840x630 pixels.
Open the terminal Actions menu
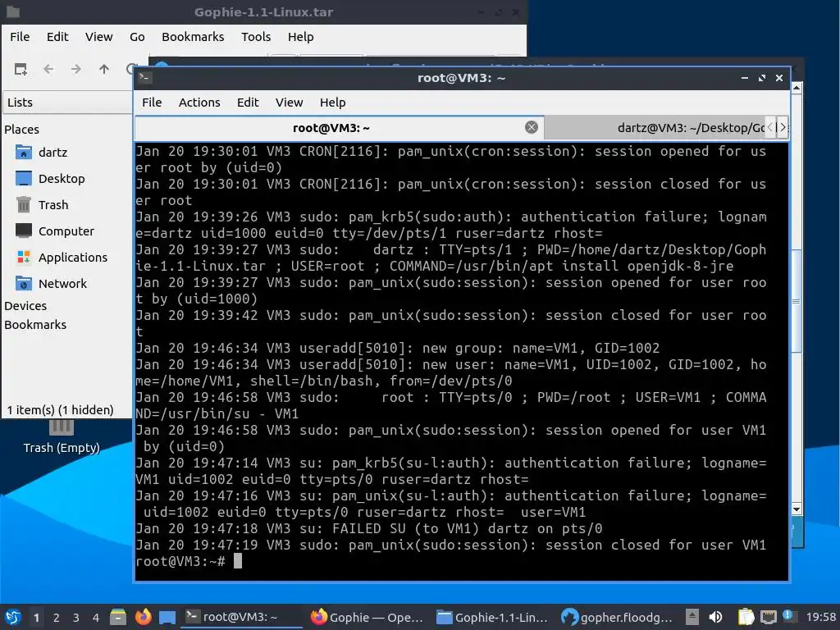pos(199,103)
